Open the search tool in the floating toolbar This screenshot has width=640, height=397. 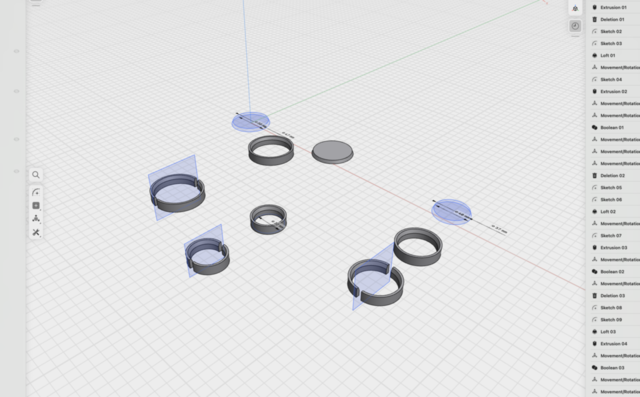click(36, 175)
